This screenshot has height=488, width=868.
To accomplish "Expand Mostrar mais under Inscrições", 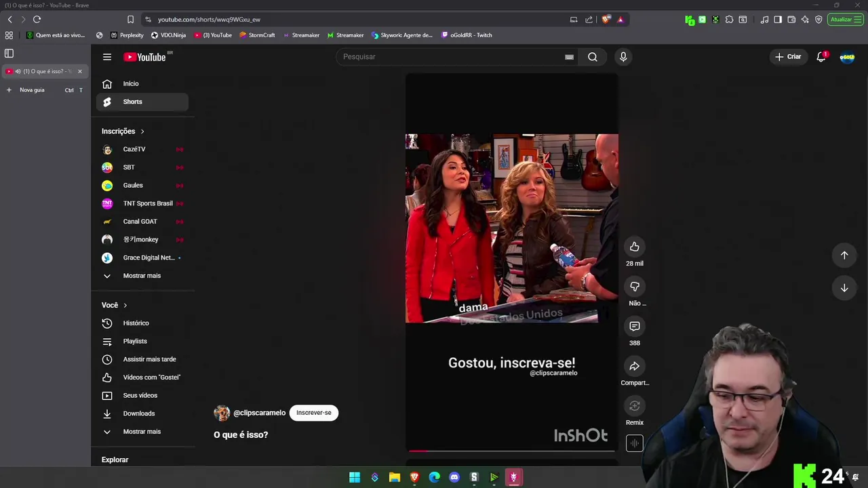I will 142,276.
